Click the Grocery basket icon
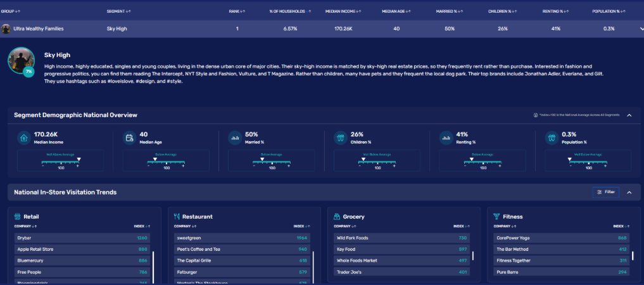This screenshot has width=644, height=285. [x=337, y=217]
